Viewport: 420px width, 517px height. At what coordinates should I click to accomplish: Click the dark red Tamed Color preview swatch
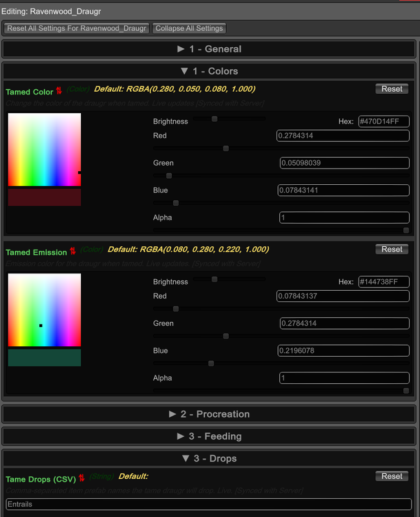coord(45,197)
